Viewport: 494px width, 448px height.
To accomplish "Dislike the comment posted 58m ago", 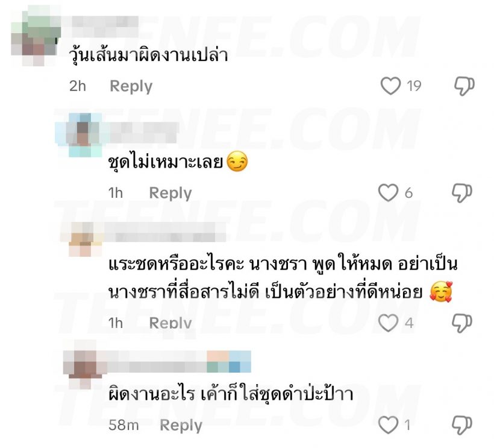I will (462, 425).
